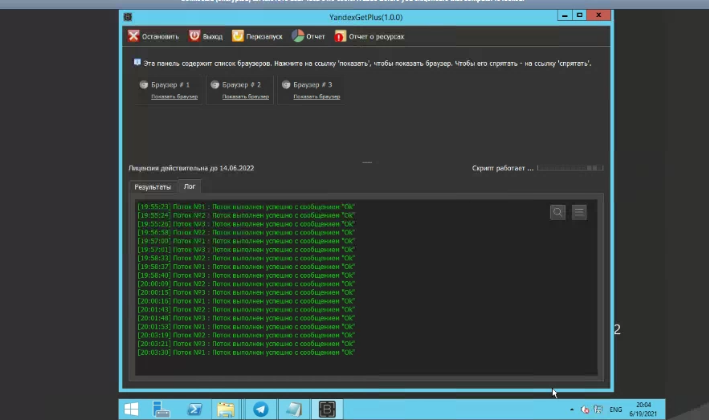The image size is (709, 420).
Task: Click the notepad-like taskbar app icon
Action: (x=294, y=410)
